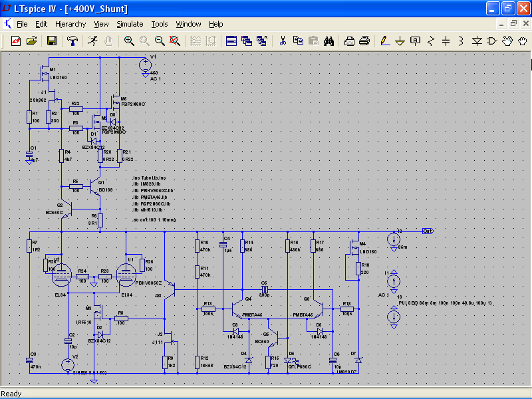Click the close all windows icon
This screenshot has width=532, height=399.
pos(262,41)
